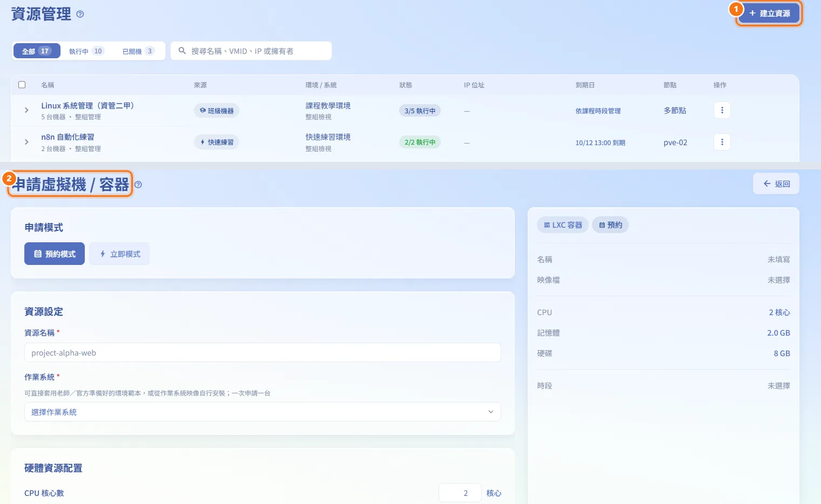Open the 選擇作業系統 dropdown

point(263,412)
